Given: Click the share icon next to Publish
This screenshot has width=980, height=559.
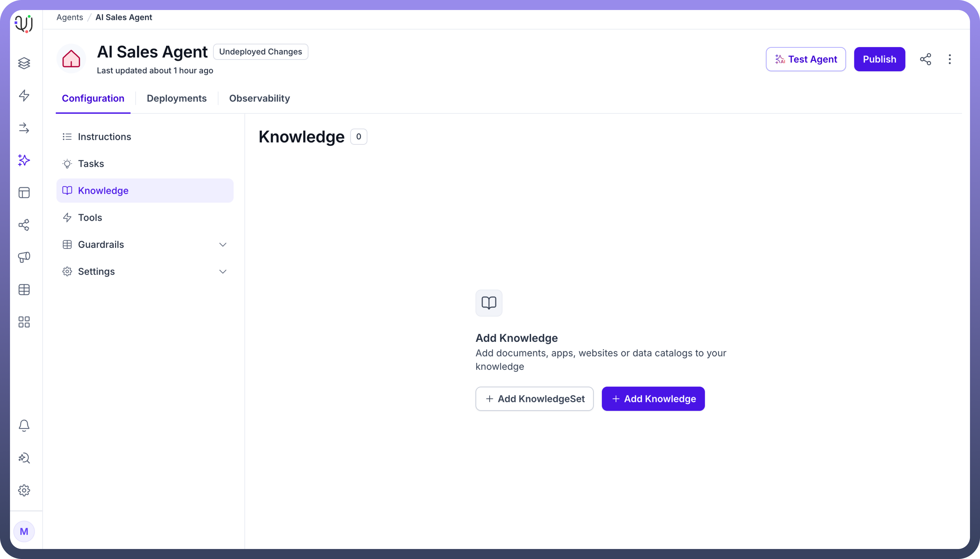Looking at the screenshot, I should 925,59.
